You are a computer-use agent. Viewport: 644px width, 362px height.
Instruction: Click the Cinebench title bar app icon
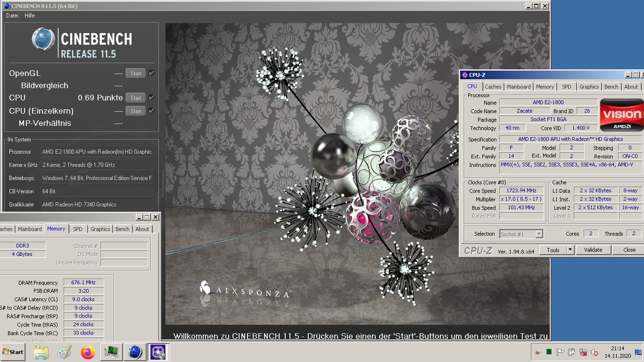point(7,6)
